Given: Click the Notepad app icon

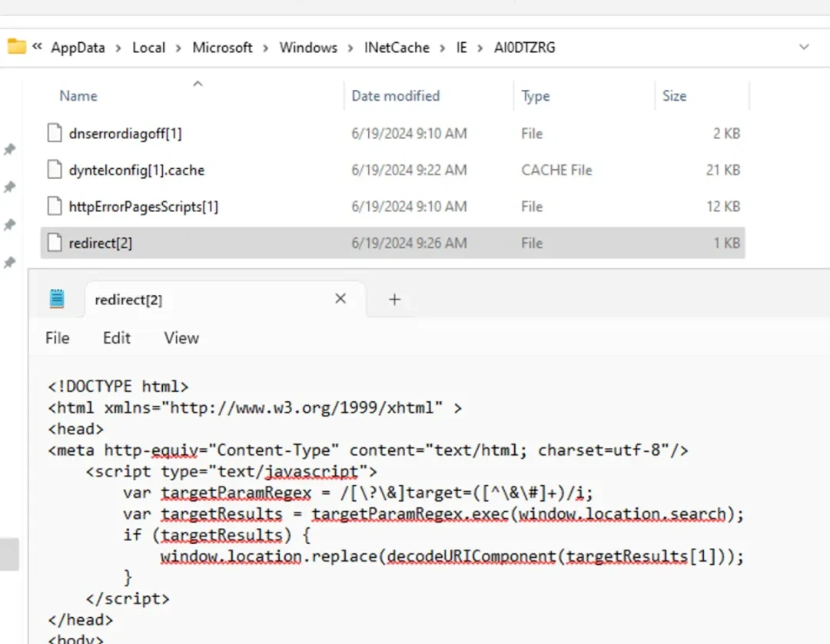Looking at the screenshot, I should pyautogui.click(x=57, y=299).
